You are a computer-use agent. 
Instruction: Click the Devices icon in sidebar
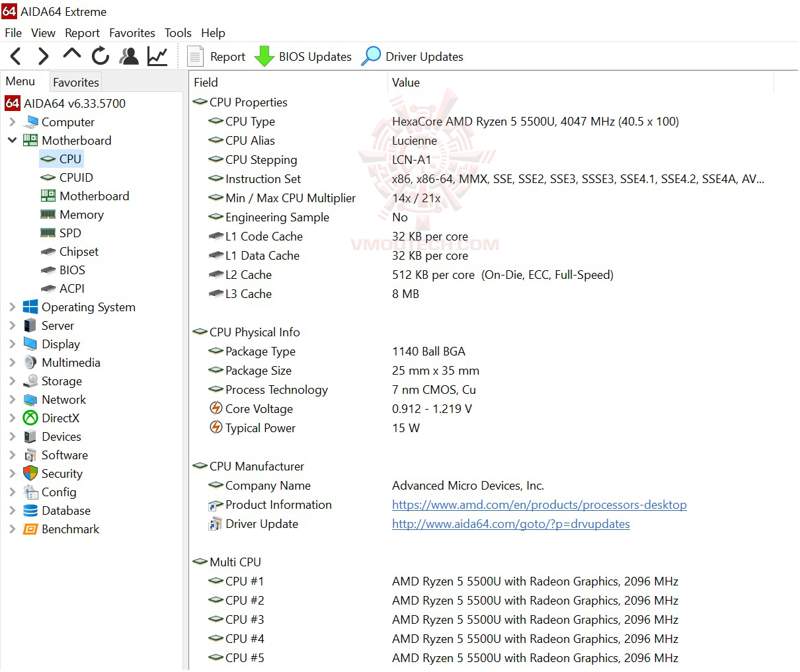30,436
